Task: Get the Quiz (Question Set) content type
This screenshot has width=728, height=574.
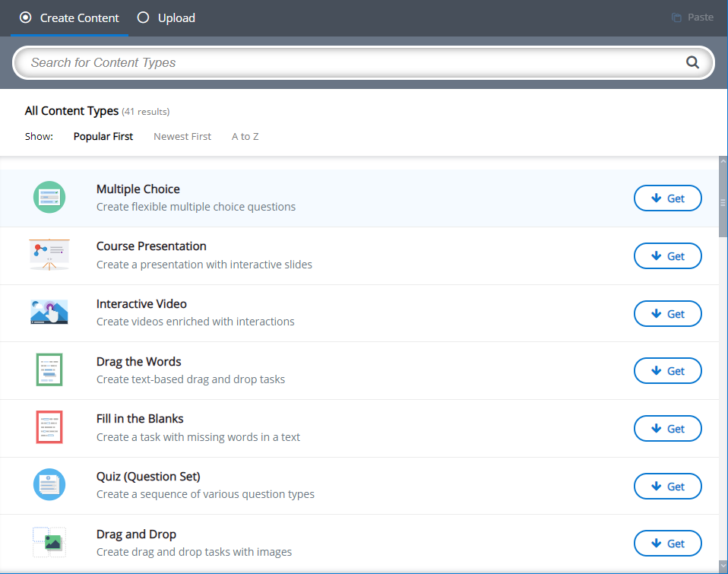Action: [668, 487]
